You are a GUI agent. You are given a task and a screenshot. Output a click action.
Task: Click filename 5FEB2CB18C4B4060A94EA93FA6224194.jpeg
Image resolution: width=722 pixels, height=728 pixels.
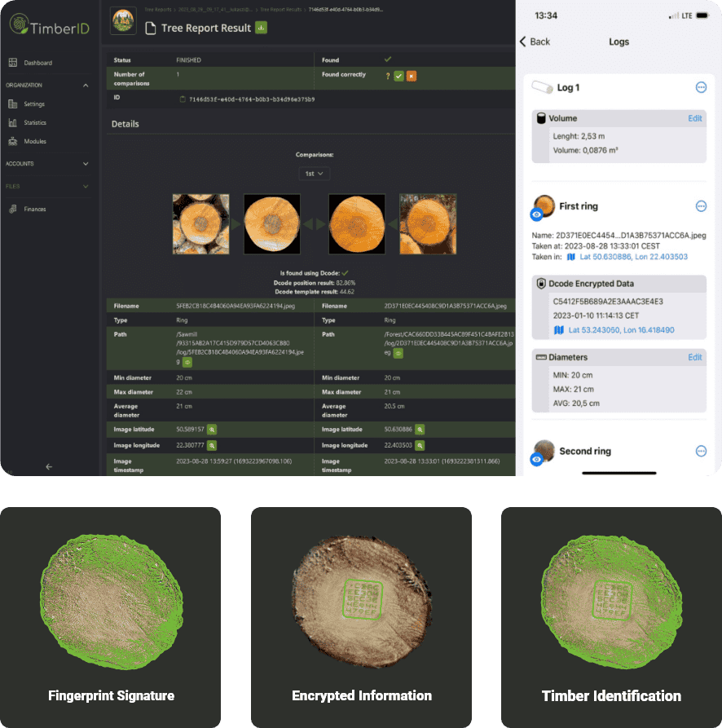[x=236, y=306]
